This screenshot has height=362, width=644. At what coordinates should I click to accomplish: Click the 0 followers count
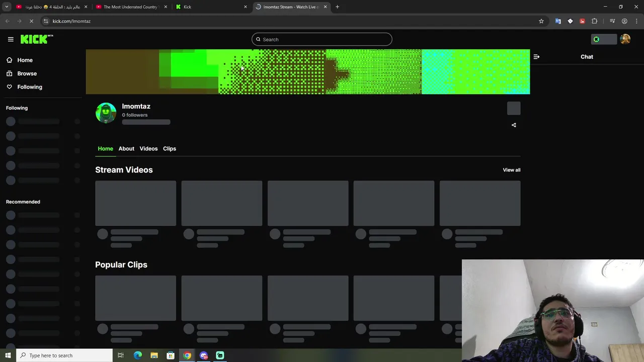tap(134, 115)
